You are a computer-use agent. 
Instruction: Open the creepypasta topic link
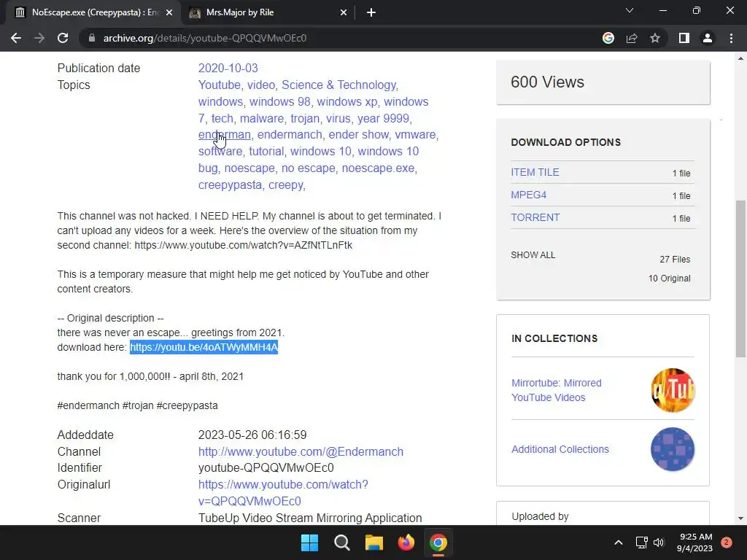click(x=230, y=184)
